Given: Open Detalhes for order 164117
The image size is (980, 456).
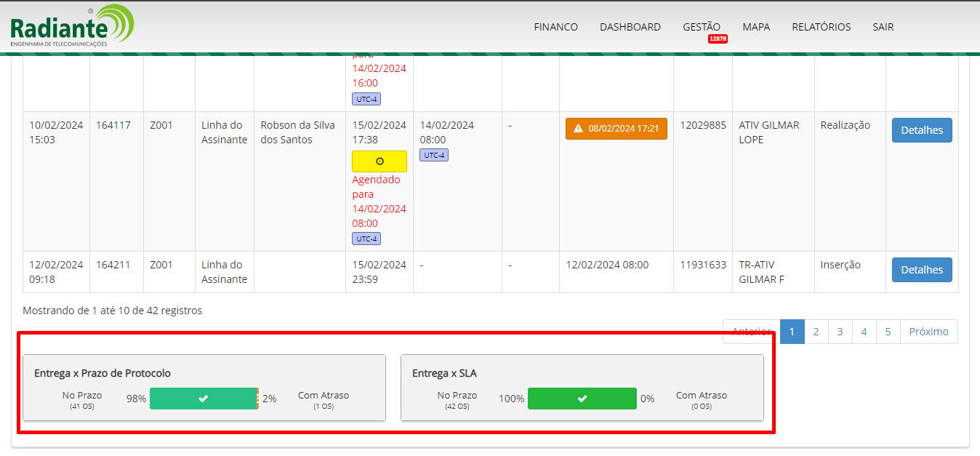Looking at the screenshot, I should pyautogui.click(x=921, y=130).
